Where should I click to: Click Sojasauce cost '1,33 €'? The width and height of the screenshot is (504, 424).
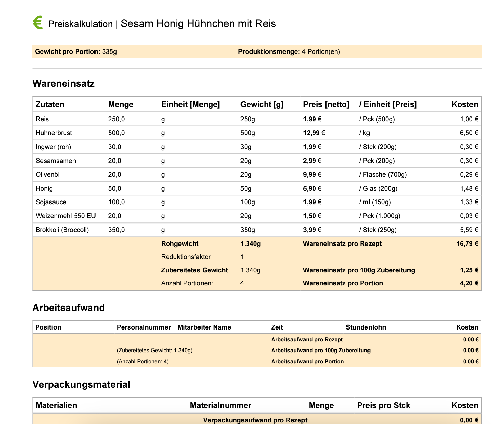click(x=469, y=202)
